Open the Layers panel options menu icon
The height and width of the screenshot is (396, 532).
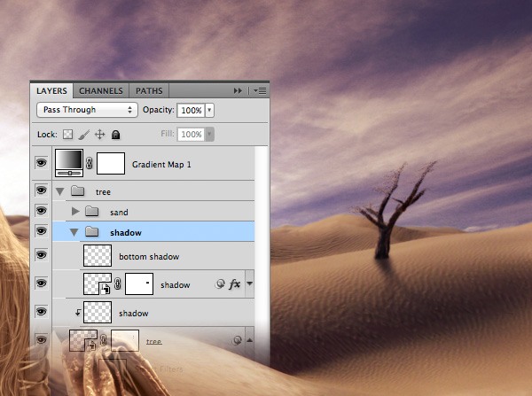coord(260,90)
